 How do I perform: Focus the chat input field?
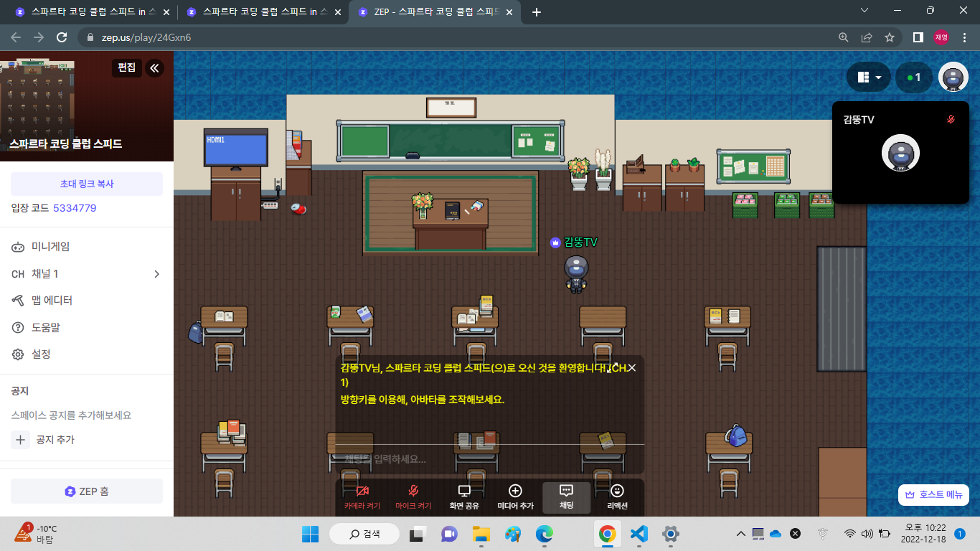489,458
